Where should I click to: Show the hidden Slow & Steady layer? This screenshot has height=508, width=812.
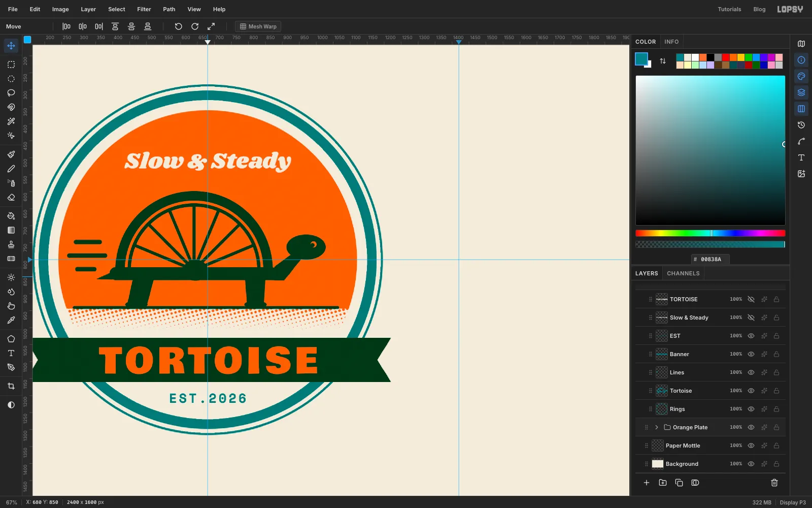tap(751, 317)
